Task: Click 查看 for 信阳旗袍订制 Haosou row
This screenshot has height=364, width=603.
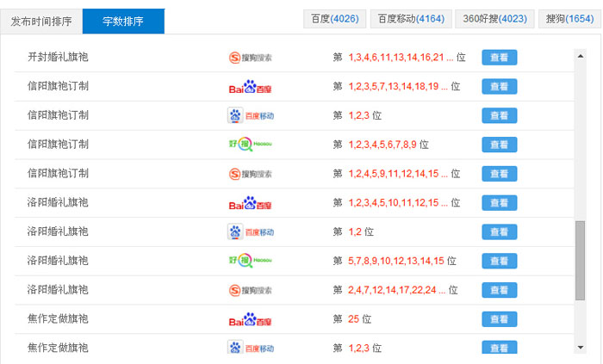Action: point(499,145)
